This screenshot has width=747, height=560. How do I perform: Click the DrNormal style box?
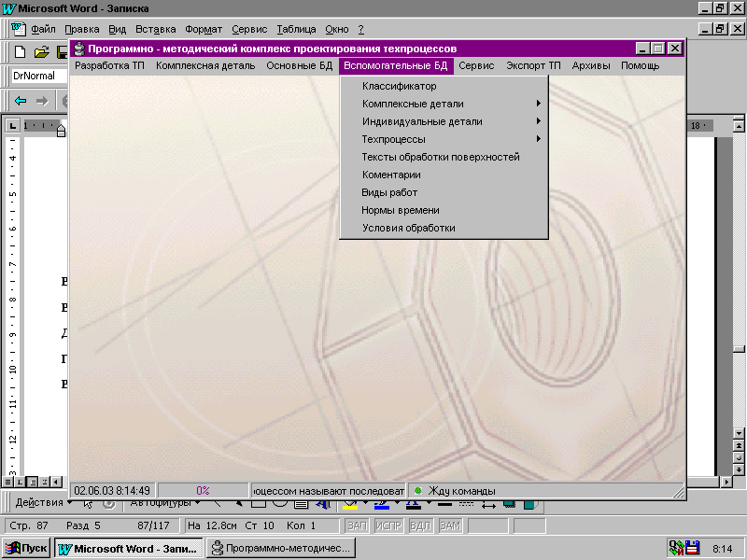point(40,76)
